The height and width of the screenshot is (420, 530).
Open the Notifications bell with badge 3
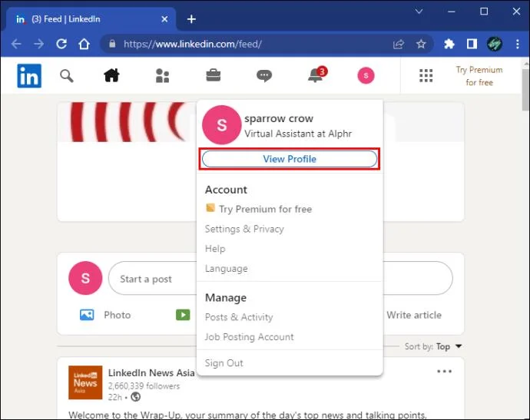tap(317, 74)
